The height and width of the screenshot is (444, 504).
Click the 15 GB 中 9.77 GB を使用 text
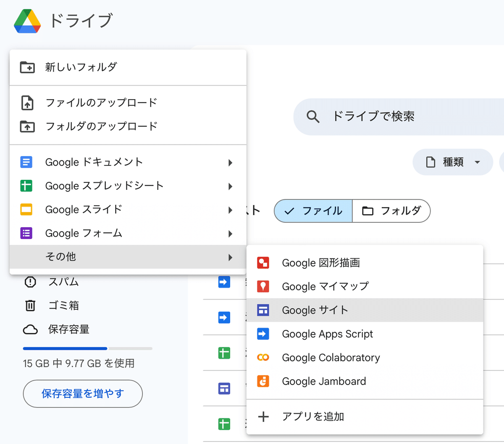79,363
